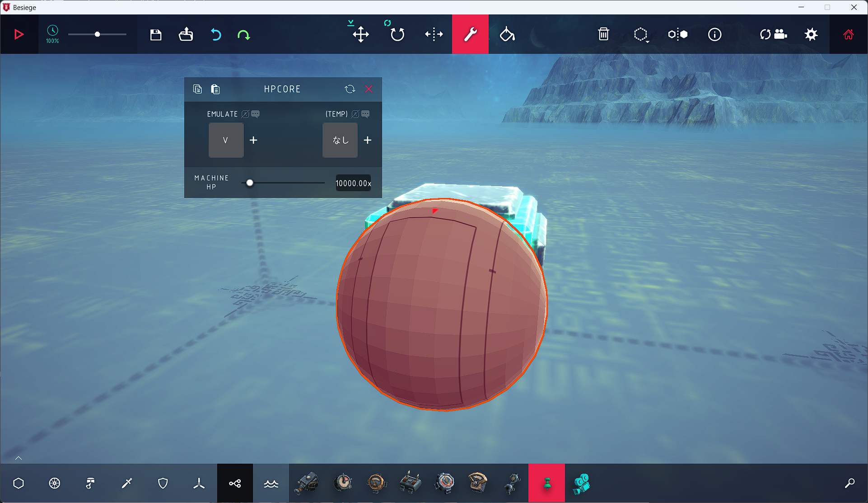
Task: Expand the bottom toolbar chevron
Action: (x=19, y=458)
